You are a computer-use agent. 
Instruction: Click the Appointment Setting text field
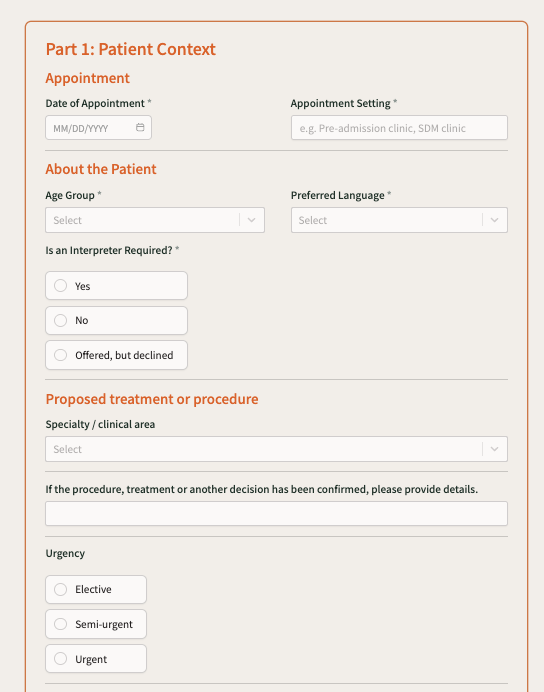tap(399, 128)
